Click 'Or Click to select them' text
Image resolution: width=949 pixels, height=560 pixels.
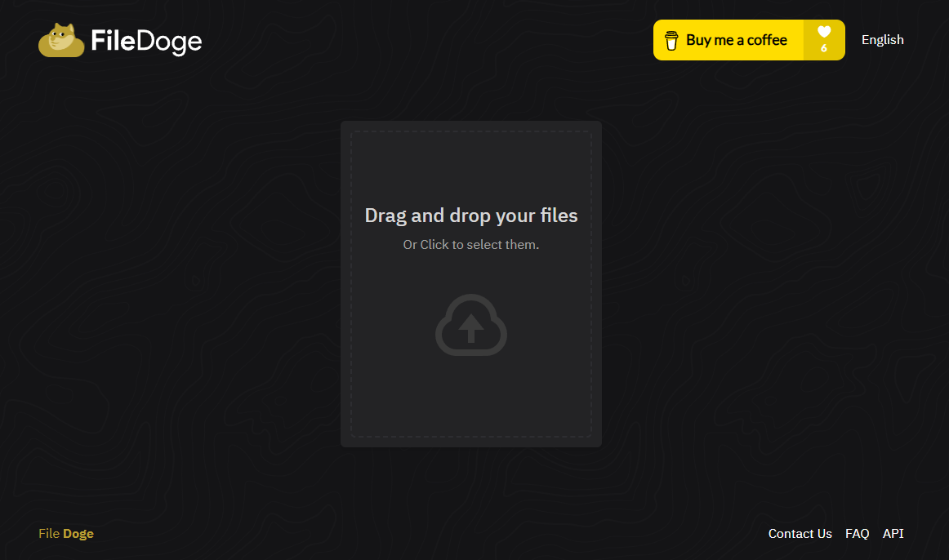pos(470,245)
